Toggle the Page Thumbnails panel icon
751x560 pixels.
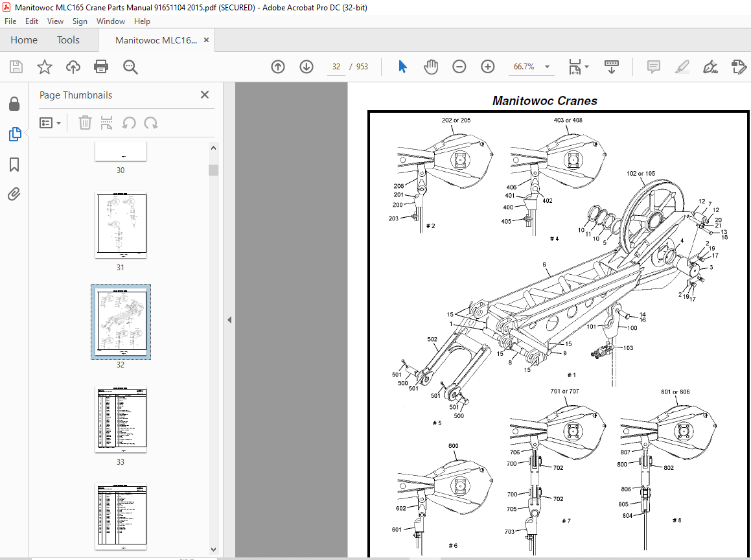click(15, 134)
